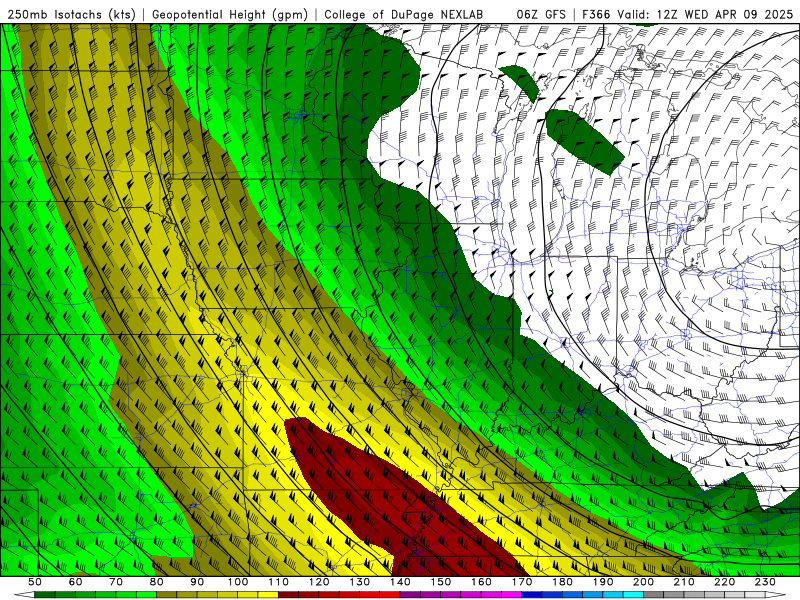Click the 'F366 Valid: 12Z WED APR 09 2025' text
Image resolution: width=800 pixels, height=600 pixels.
tap(687, 14)
